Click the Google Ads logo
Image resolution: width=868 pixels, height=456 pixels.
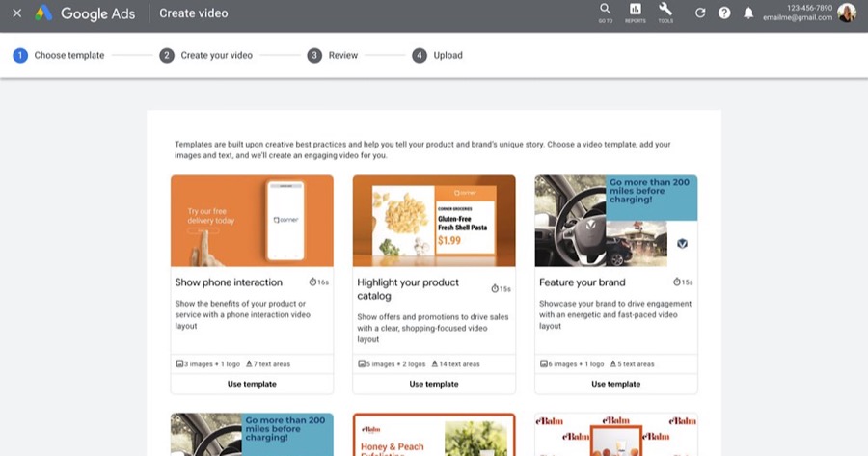coord(44,13)
